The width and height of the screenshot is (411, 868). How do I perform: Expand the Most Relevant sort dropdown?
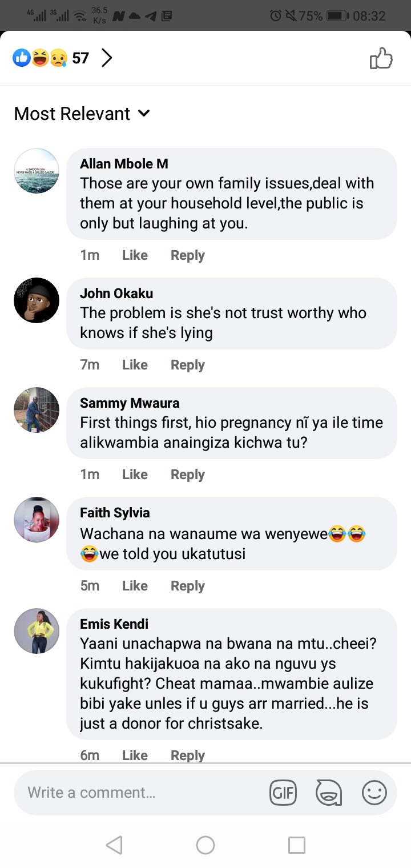(x=82, y=114)
